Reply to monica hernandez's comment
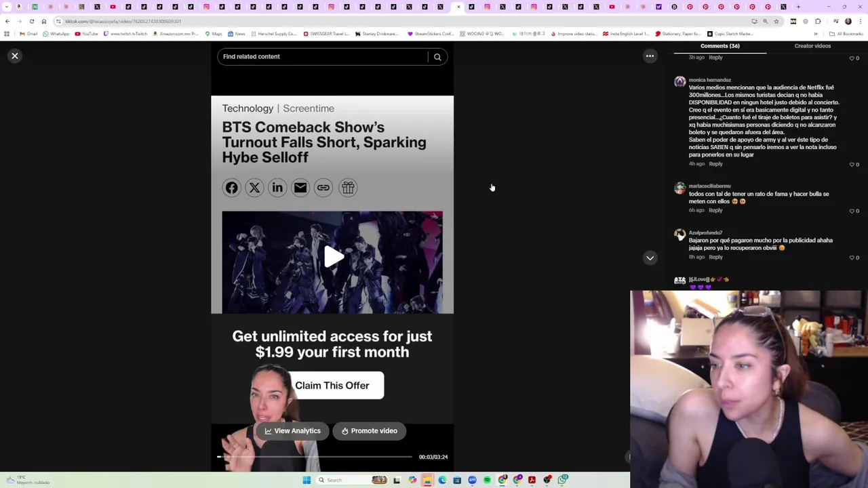The image size is (868, 488). click(x=715, y=164)
